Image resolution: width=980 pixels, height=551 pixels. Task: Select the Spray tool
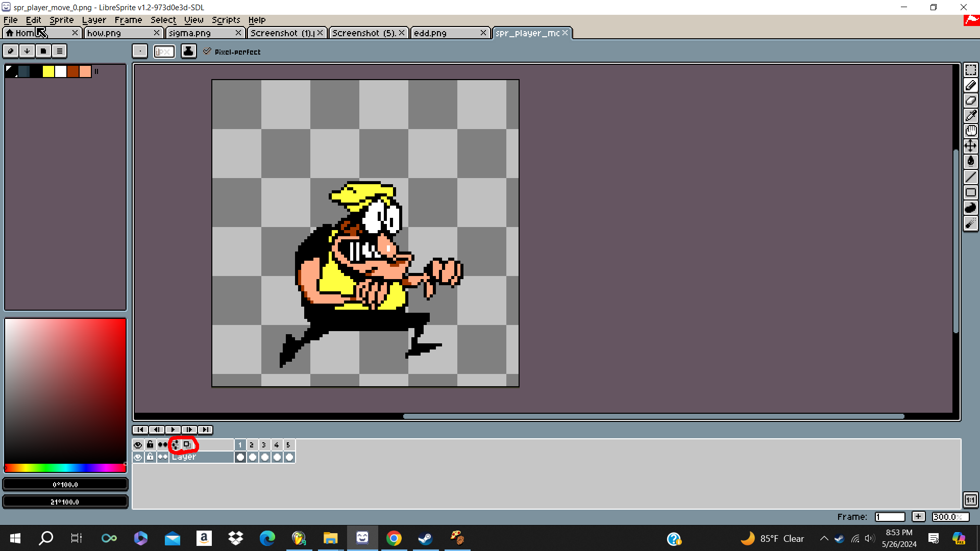point(970,223)
